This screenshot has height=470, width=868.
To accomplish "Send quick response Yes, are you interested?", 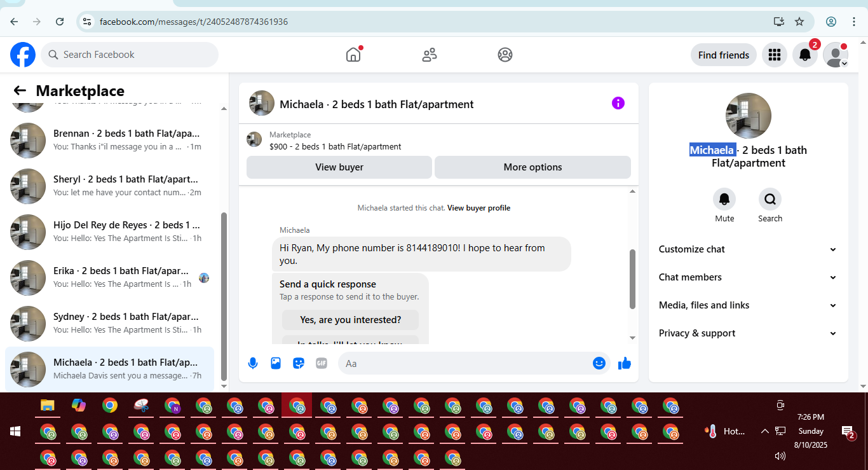I will pos(351,320).
